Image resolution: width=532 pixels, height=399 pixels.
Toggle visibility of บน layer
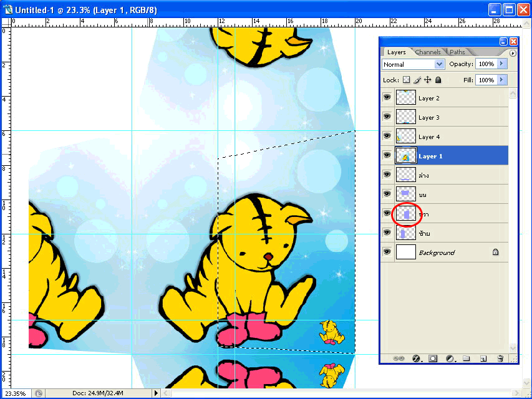pyautogui.click(x=387, y=194)
